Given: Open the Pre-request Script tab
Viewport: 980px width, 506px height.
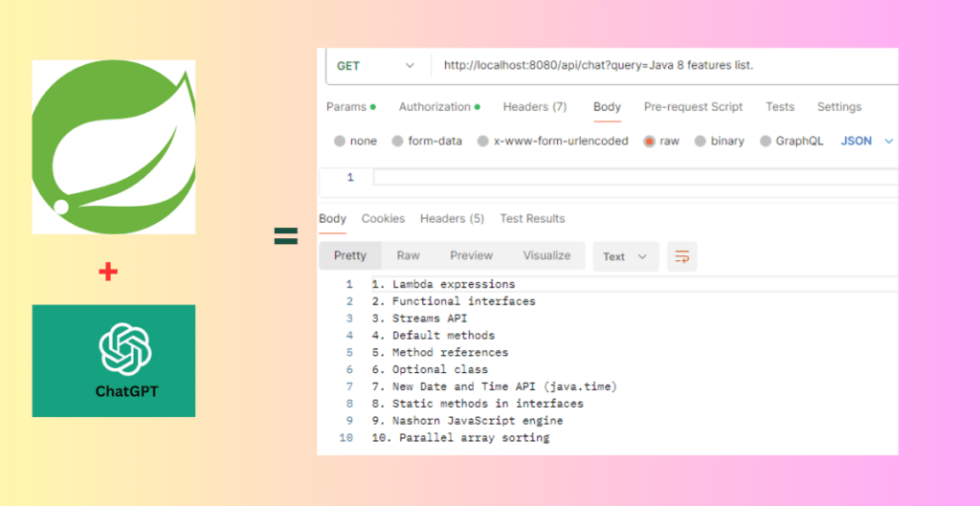Looking at the screenshot, I should tap(693, 107).
